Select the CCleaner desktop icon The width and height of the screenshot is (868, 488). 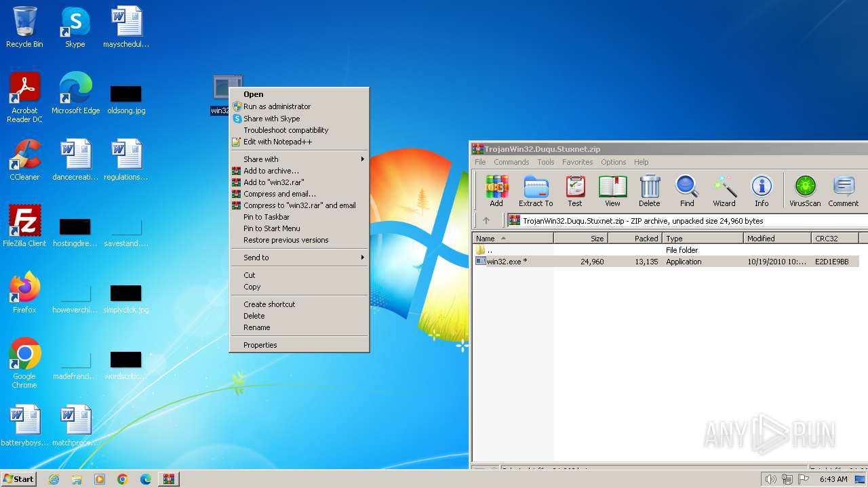click(x=24, y=160)
